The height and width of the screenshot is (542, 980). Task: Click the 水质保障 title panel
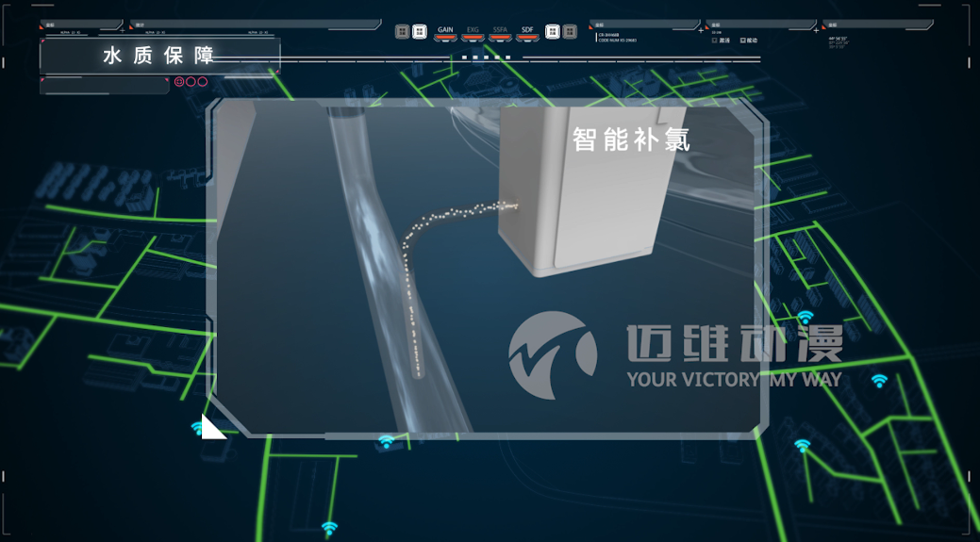point(158,56)
